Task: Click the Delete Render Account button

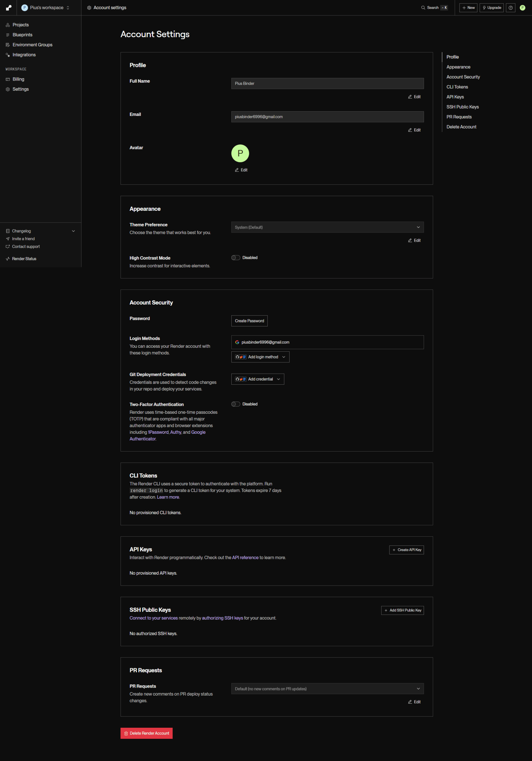Action: [x=146, y=733]
